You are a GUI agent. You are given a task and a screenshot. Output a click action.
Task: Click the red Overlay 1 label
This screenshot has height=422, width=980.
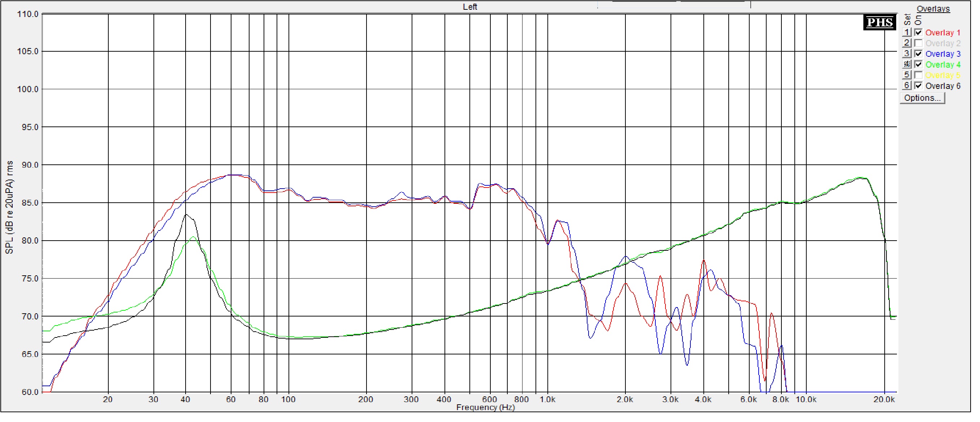[x=943, y=33]
